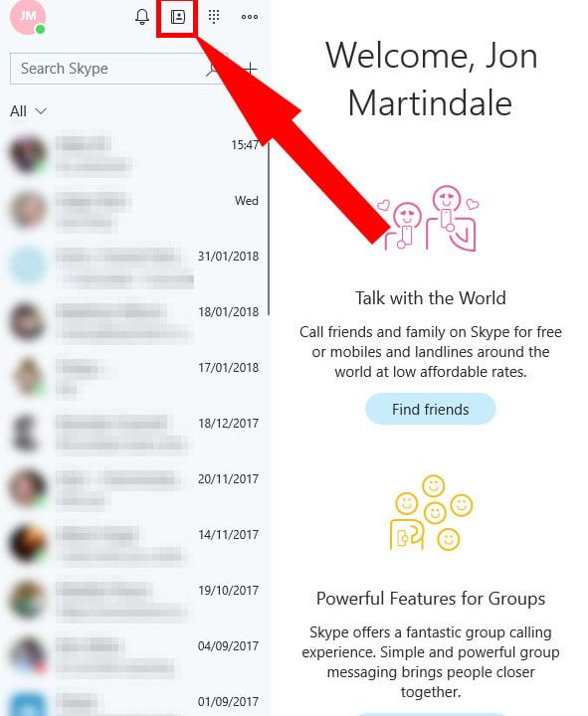
Task: Select the chat dated 18/01/2018
Action: 134,322
